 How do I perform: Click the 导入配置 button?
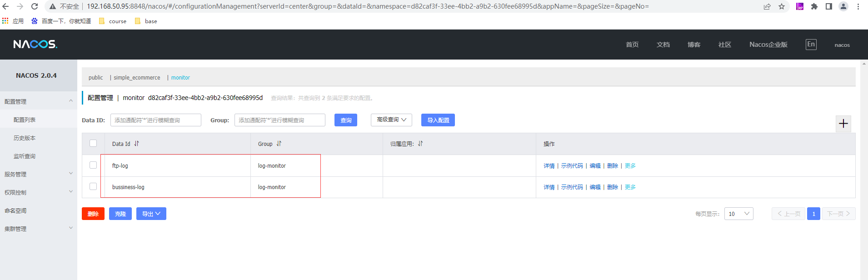tap(438, 120)
